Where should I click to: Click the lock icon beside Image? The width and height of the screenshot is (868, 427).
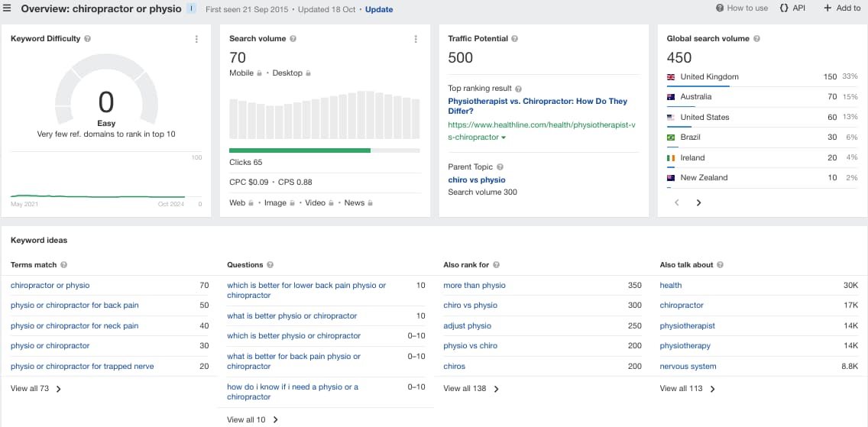pos(292,203)
